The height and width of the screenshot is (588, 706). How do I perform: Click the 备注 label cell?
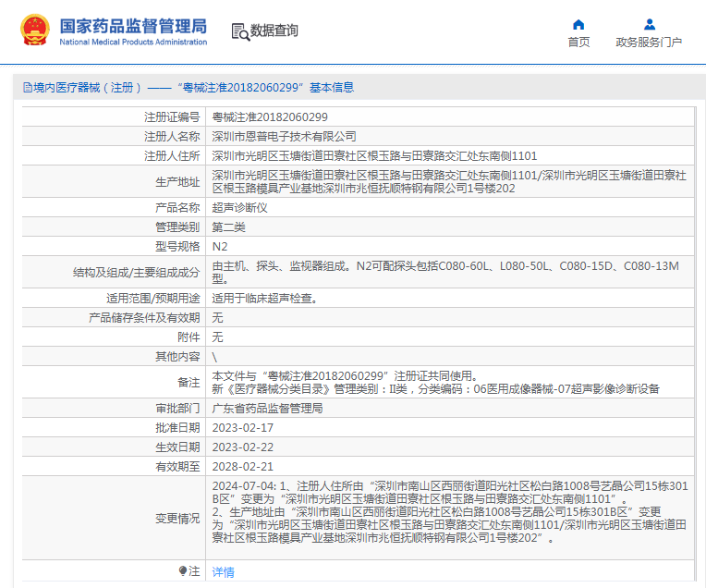tap(114, 382)
